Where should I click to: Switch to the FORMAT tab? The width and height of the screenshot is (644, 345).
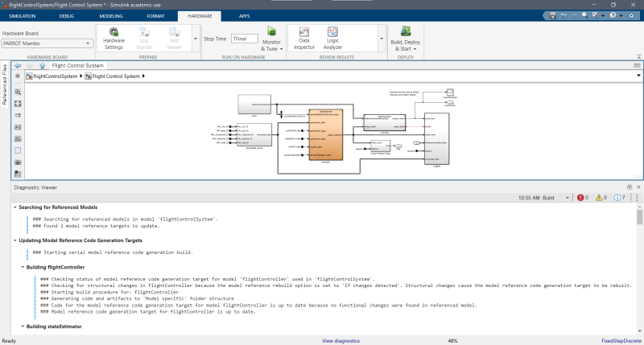coord(155,16)
